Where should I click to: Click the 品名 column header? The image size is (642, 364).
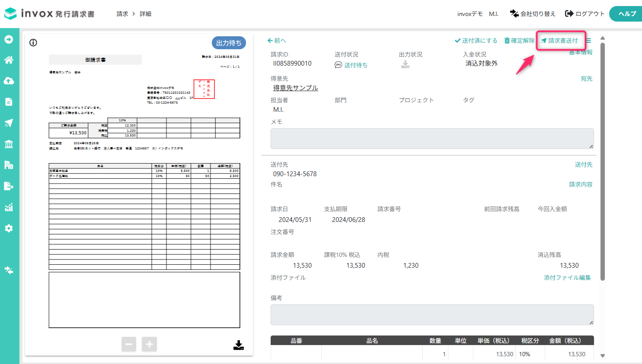(x=372, y=341)
